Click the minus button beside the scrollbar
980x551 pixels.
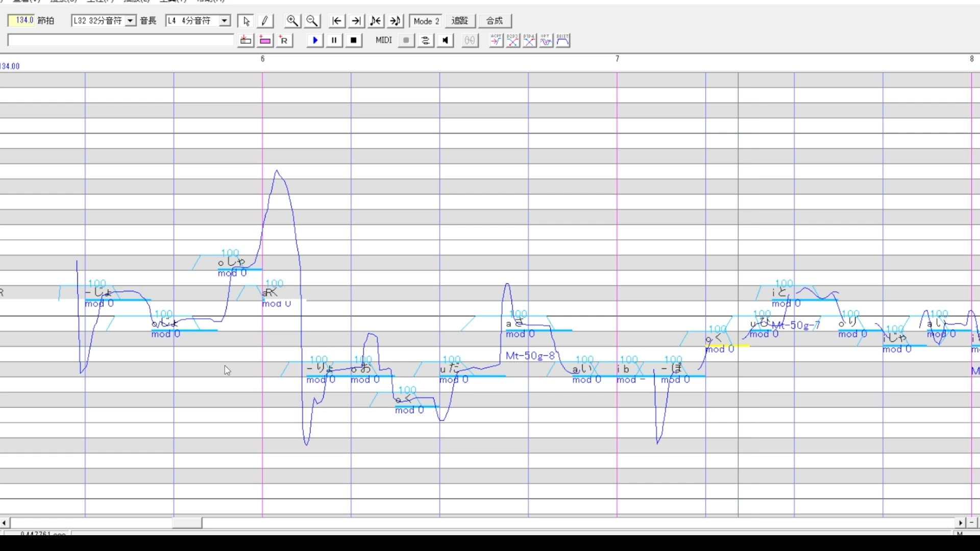coord(972,523)
